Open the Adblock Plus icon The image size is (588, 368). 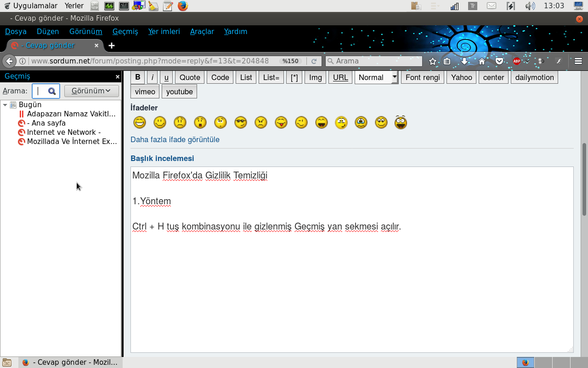click(x=517, y=61)
